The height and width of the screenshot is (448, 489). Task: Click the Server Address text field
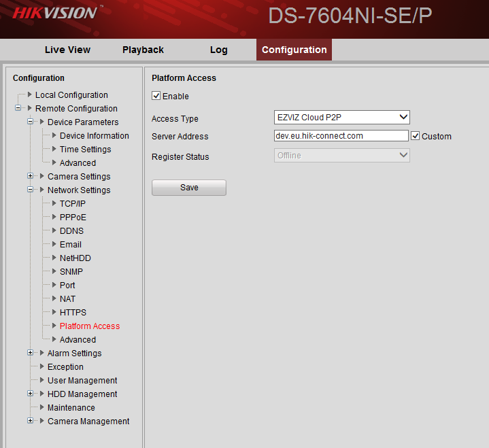click(x=340, y=136)
